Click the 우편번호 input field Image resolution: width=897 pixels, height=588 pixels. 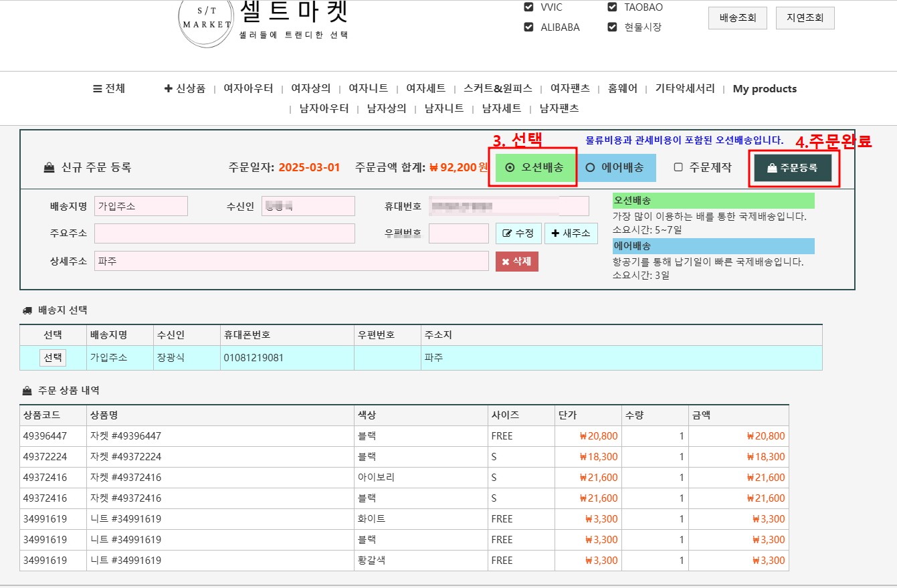click(x=459, y=233)
